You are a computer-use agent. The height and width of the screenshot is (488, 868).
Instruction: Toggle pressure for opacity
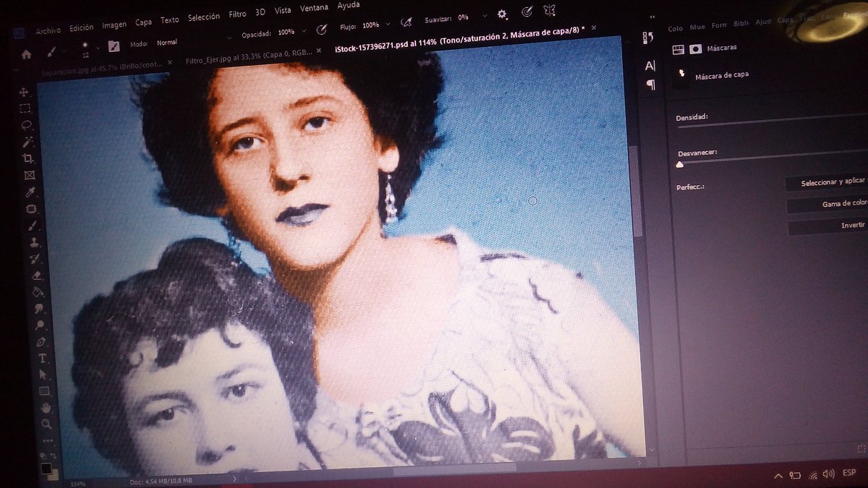pos(323,30)
